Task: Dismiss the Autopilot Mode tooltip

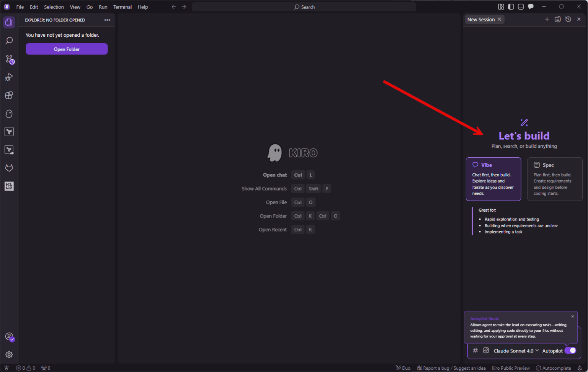Action: (x=573, y=316)
